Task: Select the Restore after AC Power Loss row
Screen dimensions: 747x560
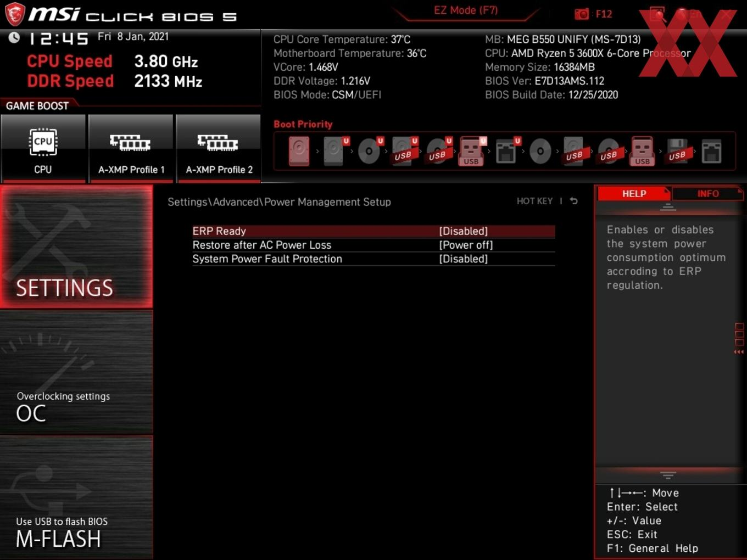Action: (x=374, y=245)
